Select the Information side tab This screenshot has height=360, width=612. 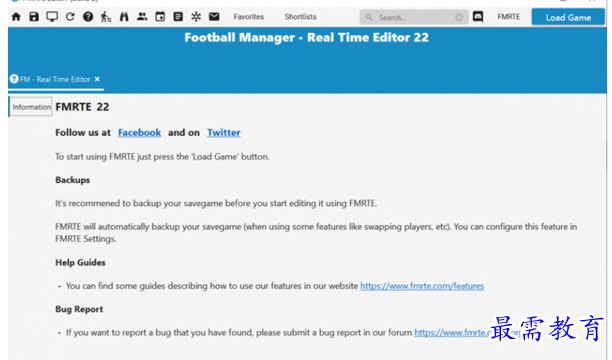[31, 107]
